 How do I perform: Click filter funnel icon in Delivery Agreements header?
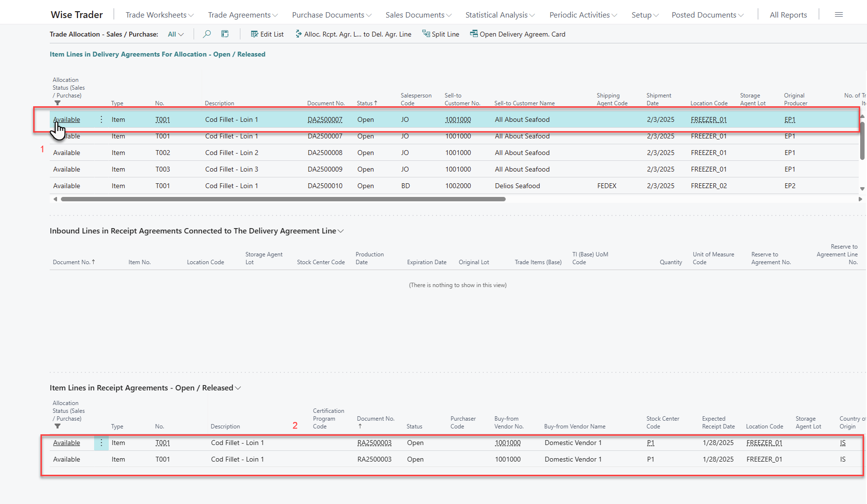[x=58, y=103]
